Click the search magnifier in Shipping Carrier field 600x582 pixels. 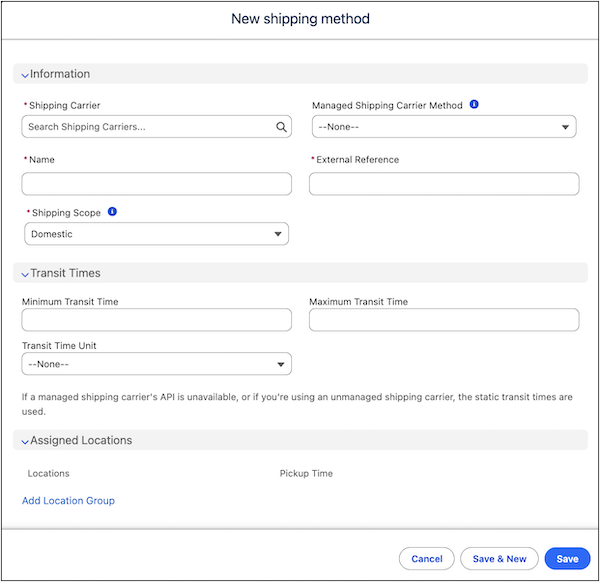pos(281,127)
